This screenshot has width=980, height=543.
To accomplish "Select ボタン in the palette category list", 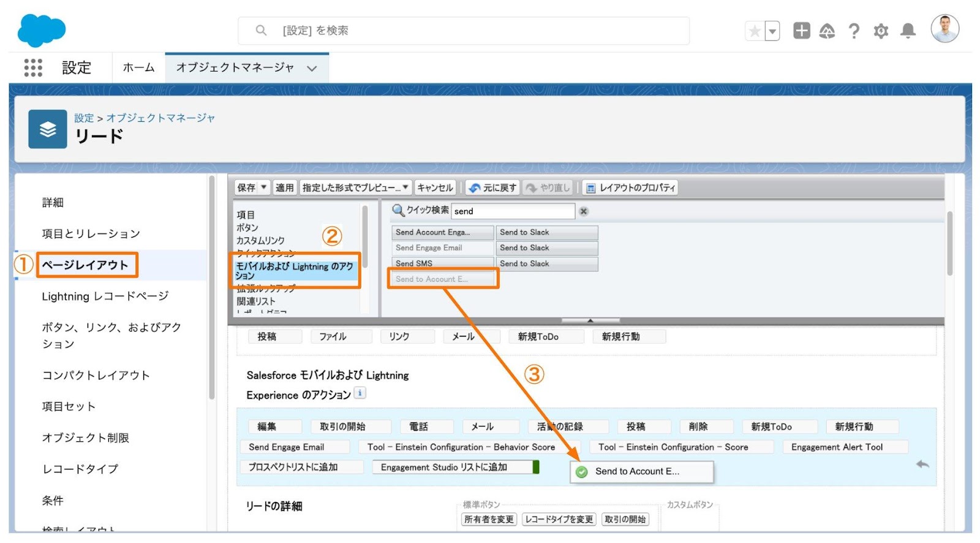I will click(247, 227).
